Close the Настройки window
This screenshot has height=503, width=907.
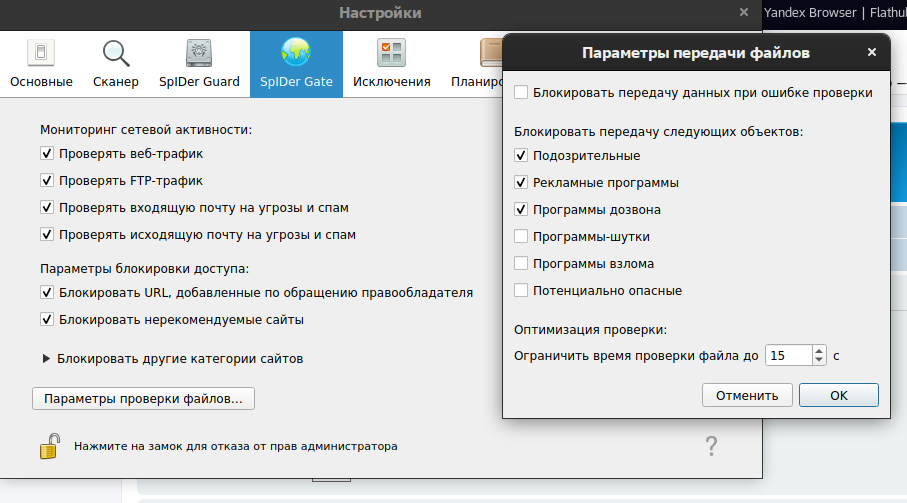tap(744, 13)
